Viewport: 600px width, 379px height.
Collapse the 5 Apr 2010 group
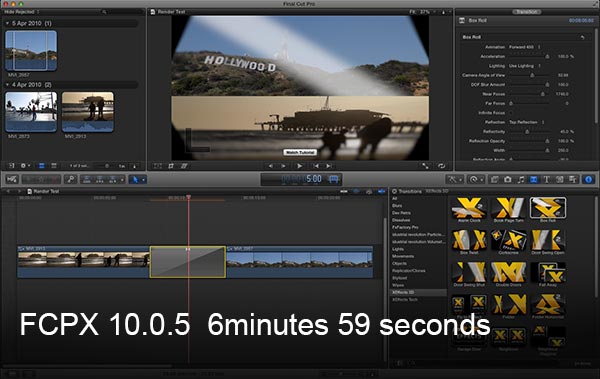pyautogui.click(x=7, y=23)
